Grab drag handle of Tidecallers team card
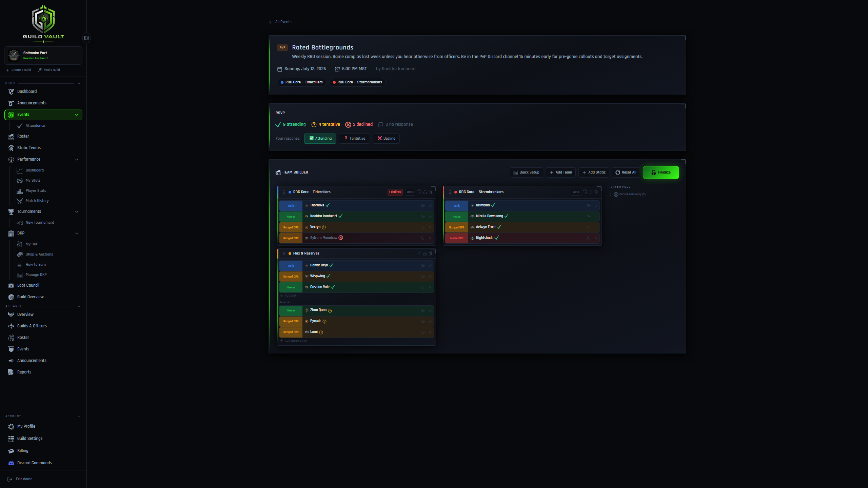 tap(284, 192)
